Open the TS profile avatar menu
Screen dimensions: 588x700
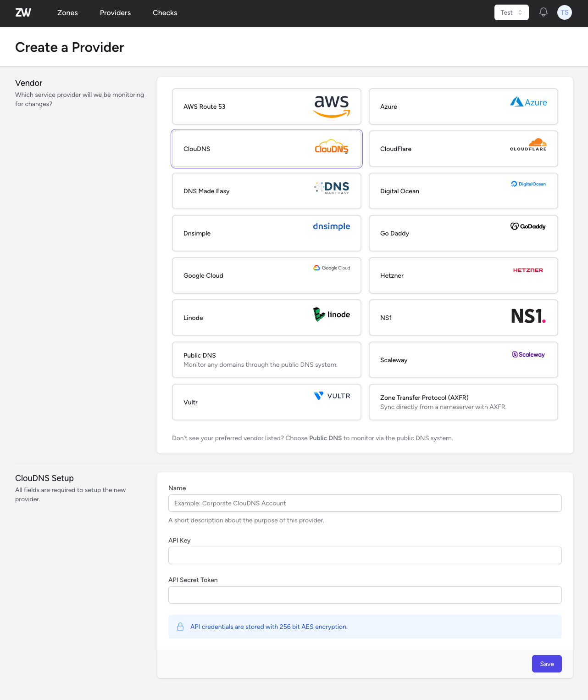coord(564,12)
